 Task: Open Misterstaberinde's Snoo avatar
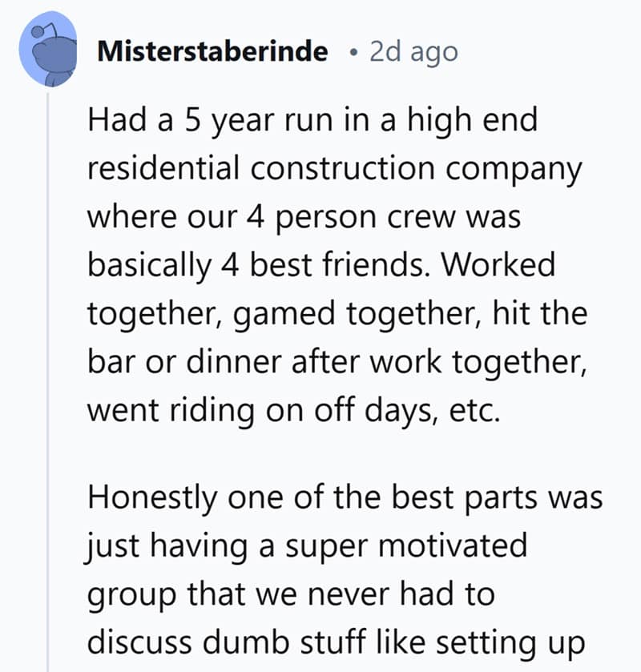[x=49, y=53]
